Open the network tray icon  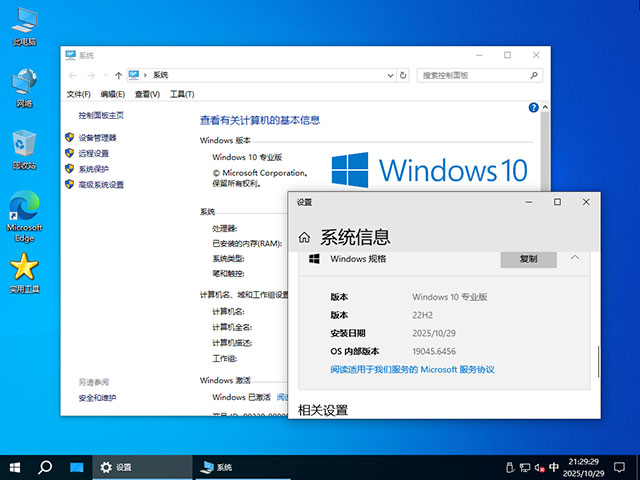click(524, 467)
